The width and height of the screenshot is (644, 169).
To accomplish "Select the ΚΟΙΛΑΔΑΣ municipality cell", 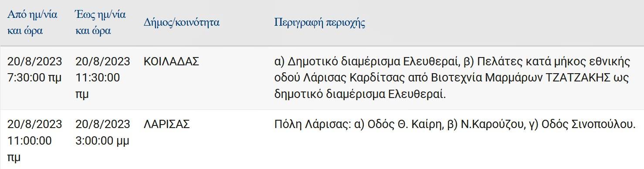I will pos(171,62).
